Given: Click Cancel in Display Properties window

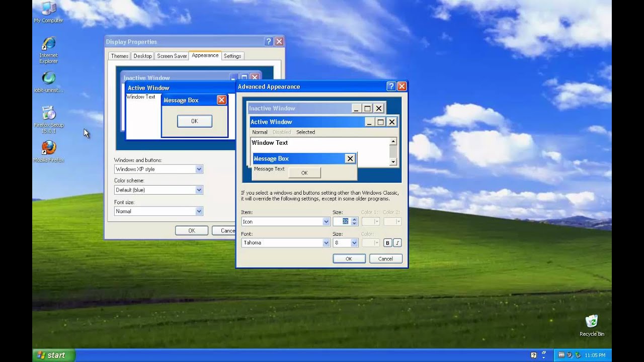Looking at the screenshot, I should pyautogui.click(x=224, y=231).
